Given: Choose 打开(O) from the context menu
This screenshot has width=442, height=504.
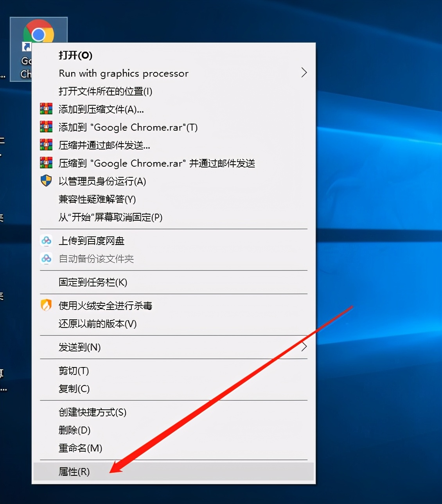Looking at the screenshot, I should pos(174,55).
